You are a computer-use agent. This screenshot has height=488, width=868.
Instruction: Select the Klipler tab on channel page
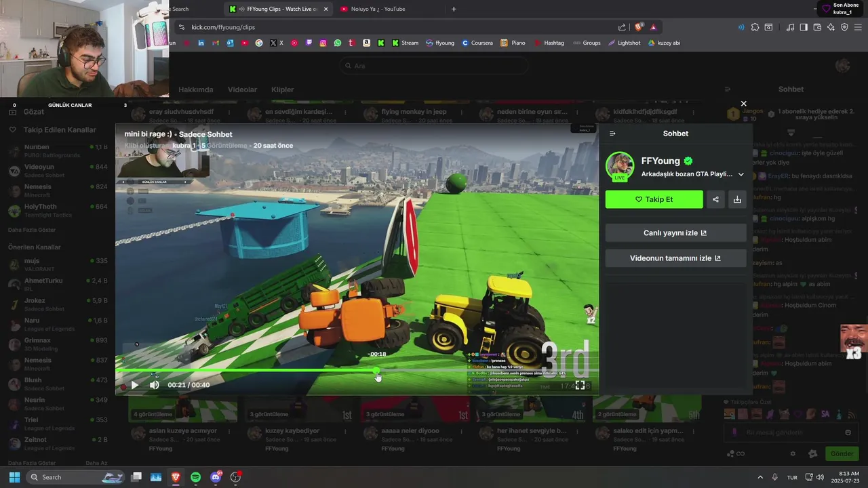pyautogui.click(x=283, y=89)
